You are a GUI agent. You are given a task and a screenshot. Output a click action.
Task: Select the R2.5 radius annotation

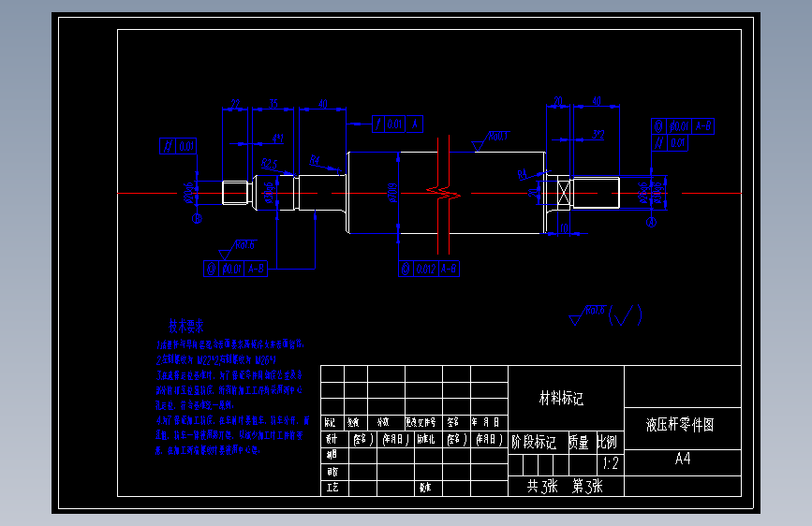(x=269, y=164)
